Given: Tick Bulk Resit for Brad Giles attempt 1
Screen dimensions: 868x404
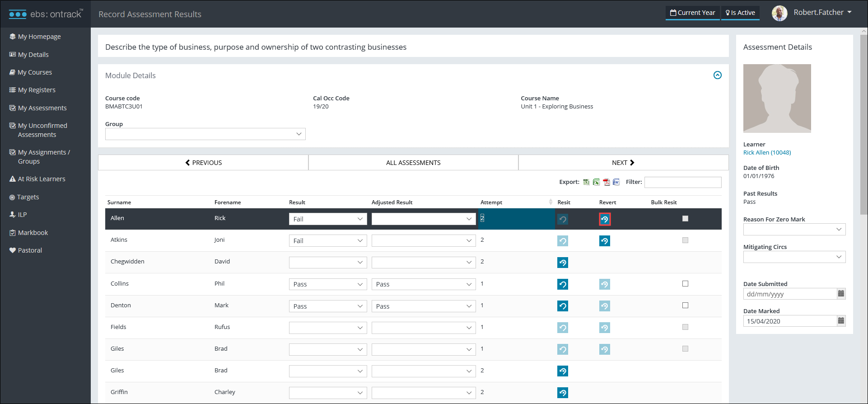Looking at the screenshot, I should click(x=685, y=348).
